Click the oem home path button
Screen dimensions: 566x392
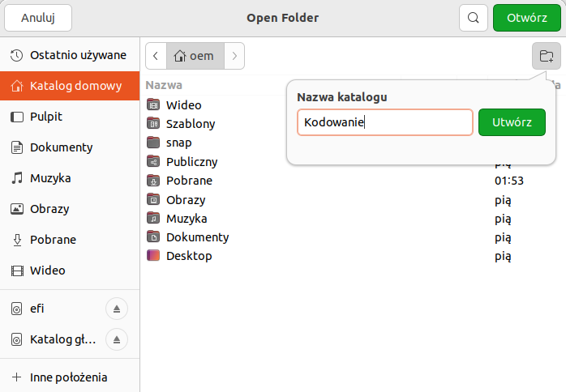pyautogui.click(x=195, y=56)
